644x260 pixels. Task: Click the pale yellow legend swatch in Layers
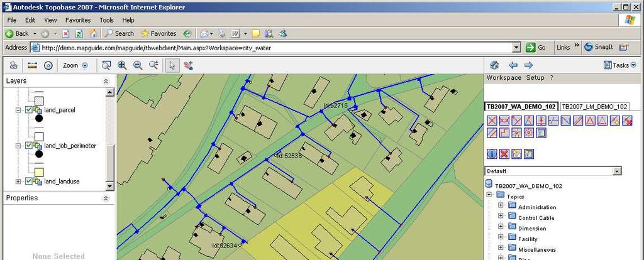[39, 172]
